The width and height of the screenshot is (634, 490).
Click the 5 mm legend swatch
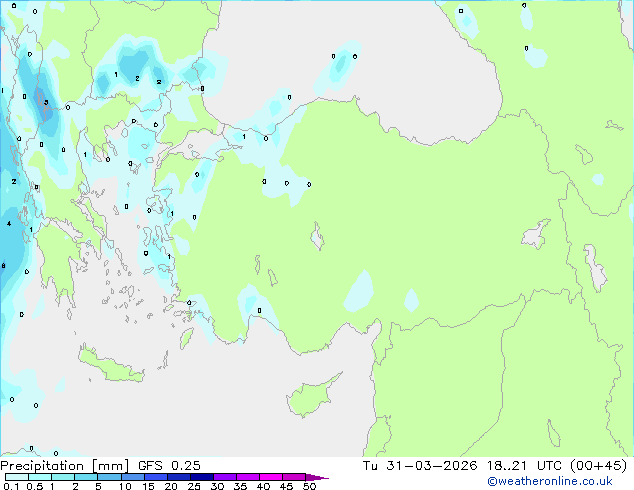click(x=109, y=477)
